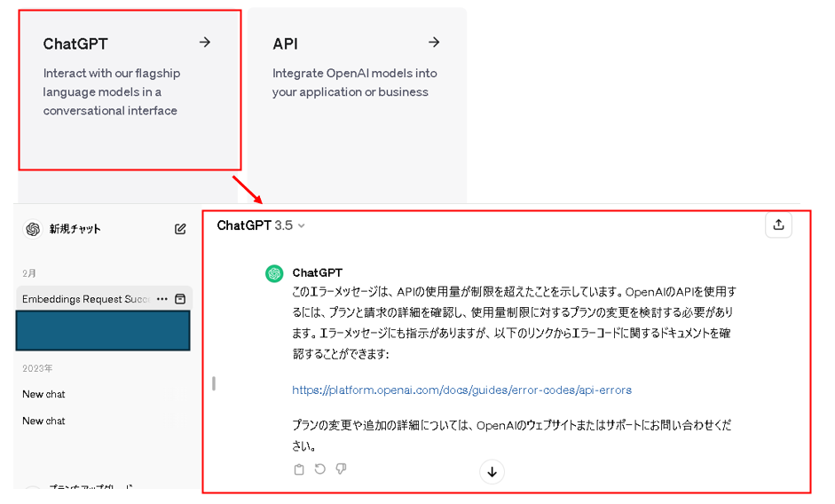The height and width of the screenshot is (504, 835).
Task: Click the arrow on the API card
Action: [434, 43]
